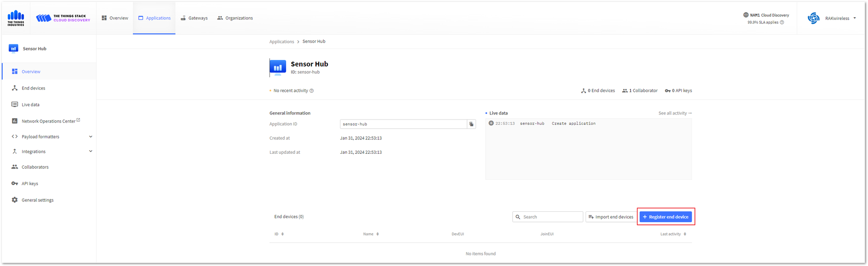Screen dimensions: 868x266
Task: Click the Last updated at date value
Action: (361, 152)
